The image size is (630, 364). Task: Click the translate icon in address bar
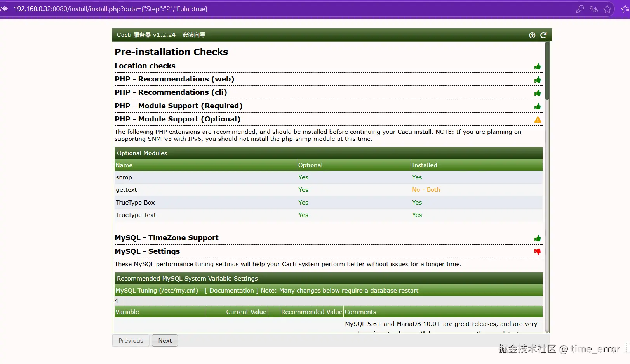click(593, 9)
